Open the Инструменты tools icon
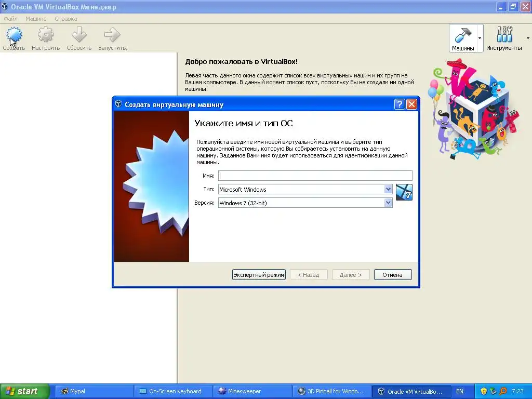 (504, 35)
